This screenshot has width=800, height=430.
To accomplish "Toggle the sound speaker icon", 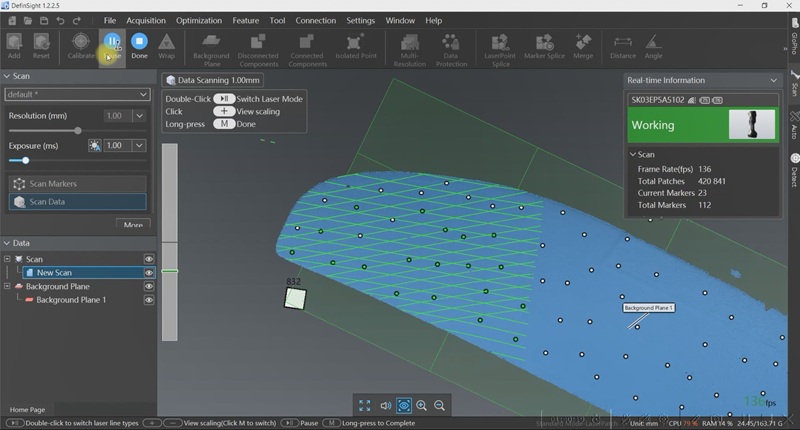I will 386,405.
